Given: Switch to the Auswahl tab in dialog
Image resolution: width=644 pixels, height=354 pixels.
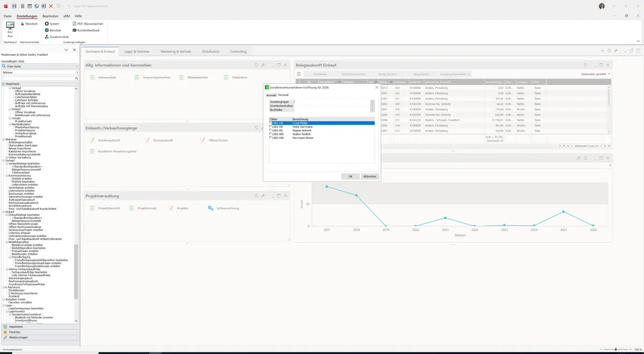Looking at the screenshot, I should point(271,95).
